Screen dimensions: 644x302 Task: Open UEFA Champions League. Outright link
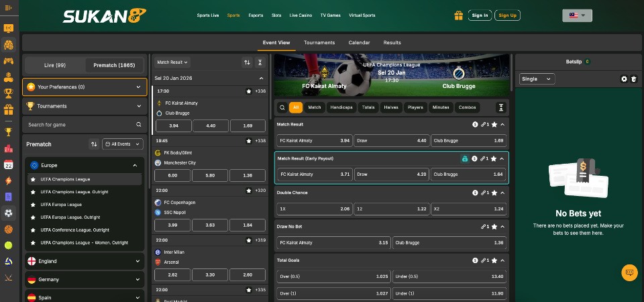click(x=74, y=192)
